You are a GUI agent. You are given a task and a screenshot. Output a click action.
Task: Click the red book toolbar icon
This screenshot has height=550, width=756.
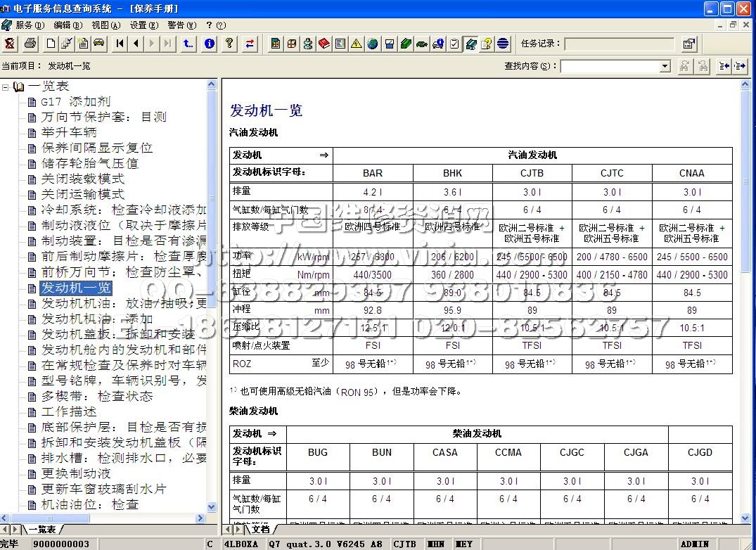coord(324,44)
